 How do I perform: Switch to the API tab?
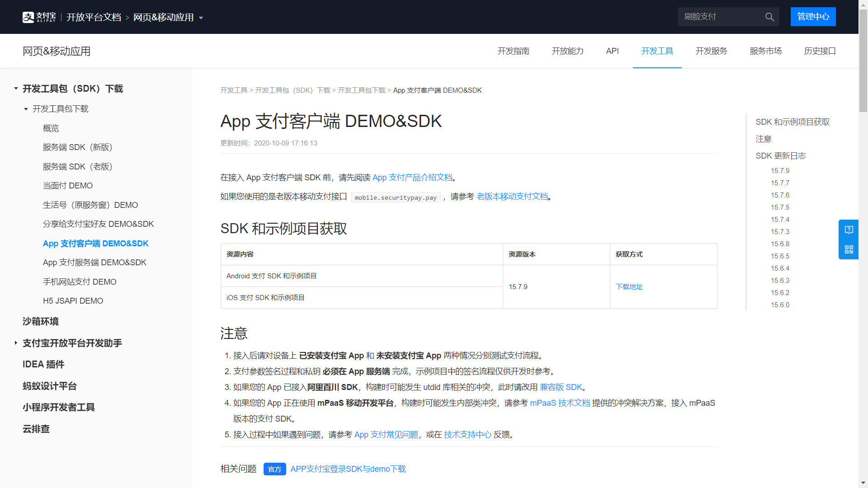coord(612,51)
